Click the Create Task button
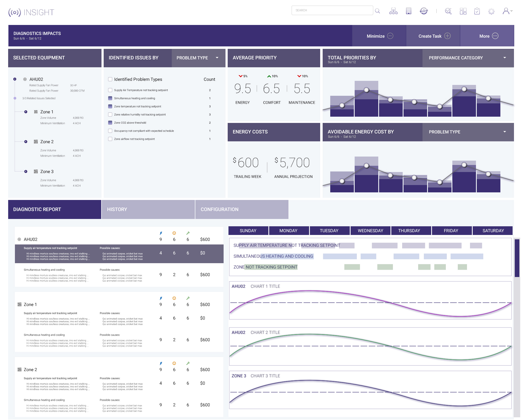This screenshot has width=521, height=420. click(x=434, y=36)
